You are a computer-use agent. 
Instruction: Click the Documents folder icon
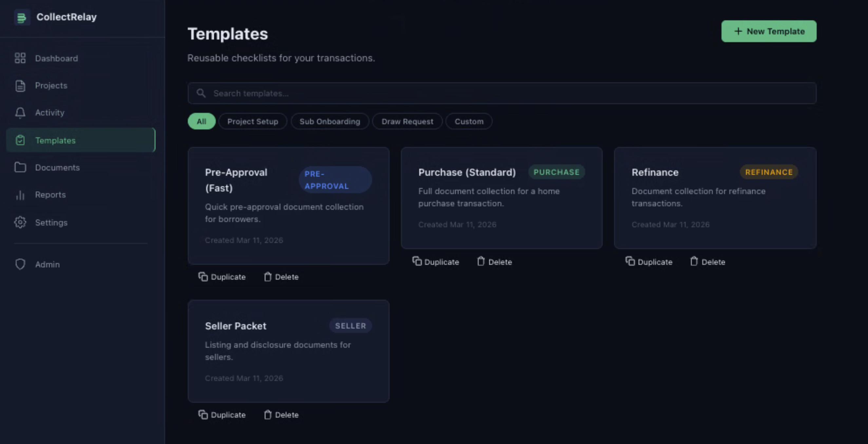pyautogui.click(x=20, y=167)
